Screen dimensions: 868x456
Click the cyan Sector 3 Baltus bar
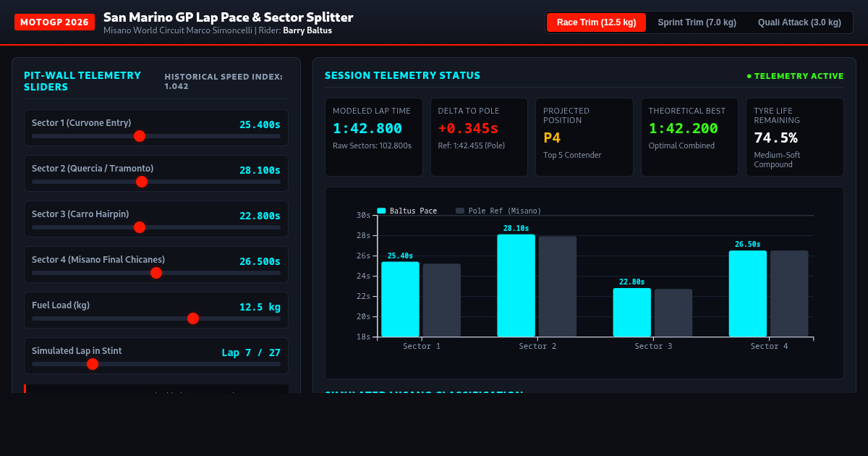coord(632,313)
